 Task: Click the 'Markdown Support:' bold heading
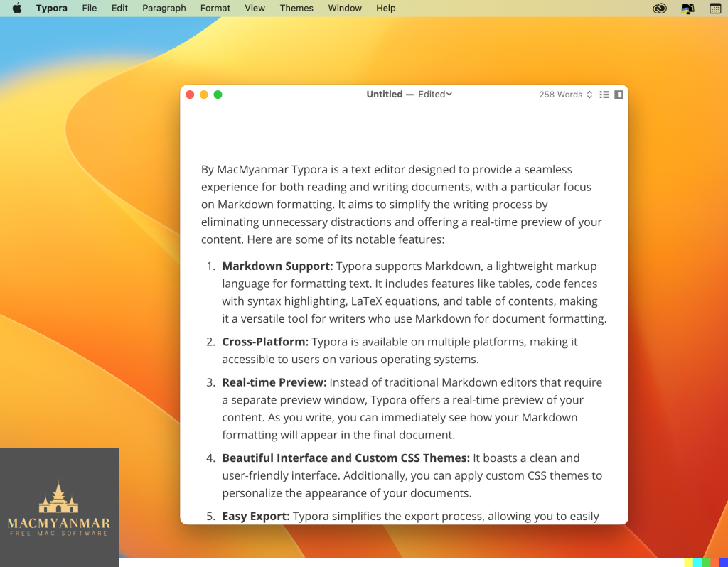point(278,266)
